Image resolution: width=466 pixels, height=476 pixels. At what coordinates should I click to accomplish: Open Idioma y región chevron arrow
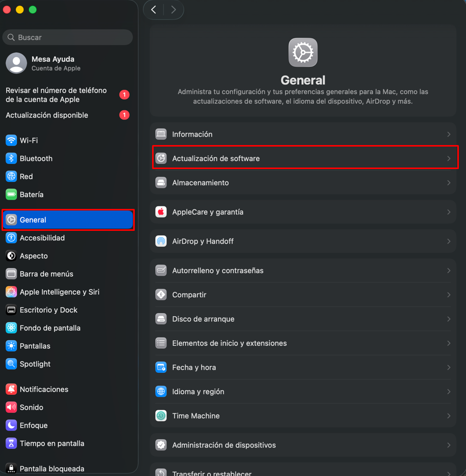(449, 392)
